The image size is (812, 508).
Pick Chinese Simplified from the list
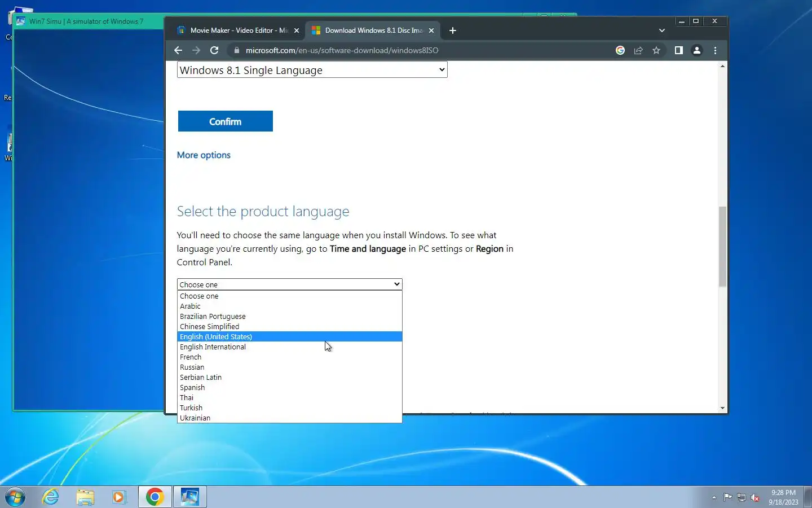click(x=290, y=326)
